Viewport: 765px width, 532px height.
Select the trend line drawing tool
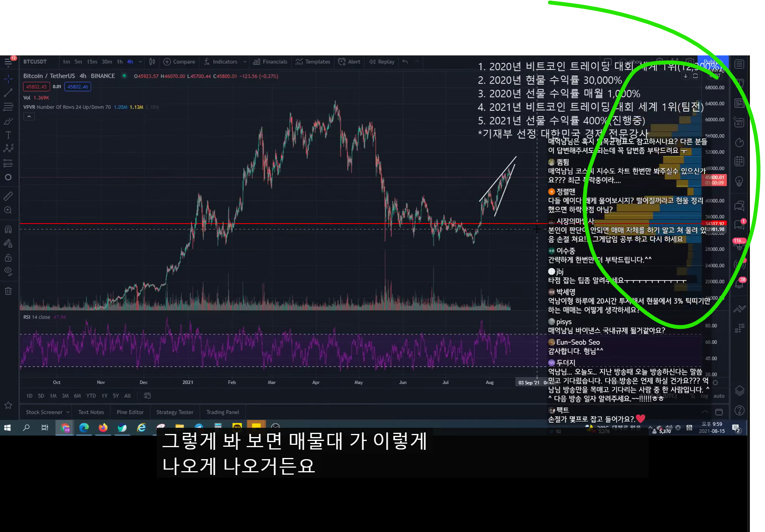coord(8,93)
